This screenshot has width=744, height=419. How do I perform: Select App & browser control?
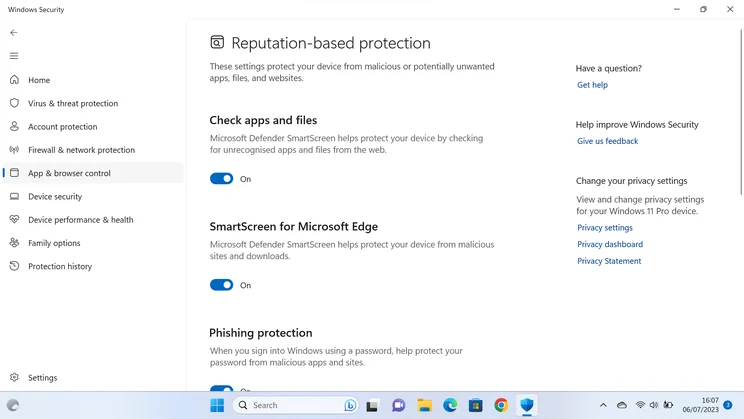click(93, 173)
